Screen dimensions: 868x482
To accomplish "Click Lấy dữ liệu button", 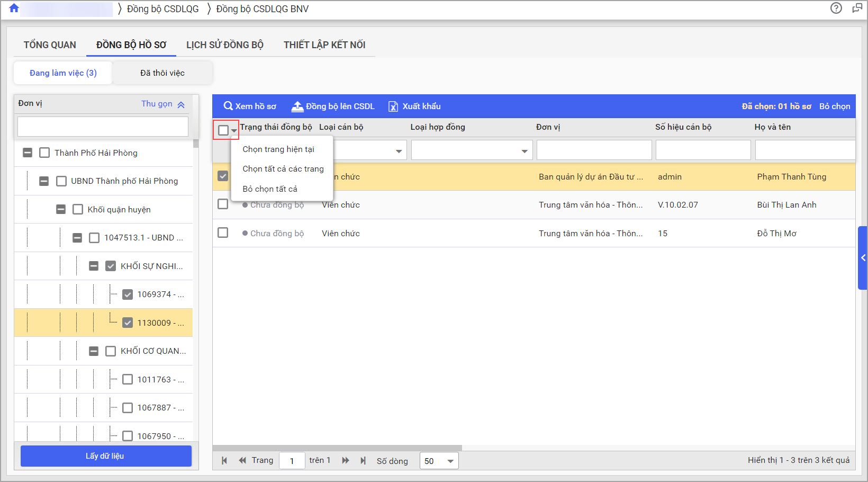I will coord(106,456).
